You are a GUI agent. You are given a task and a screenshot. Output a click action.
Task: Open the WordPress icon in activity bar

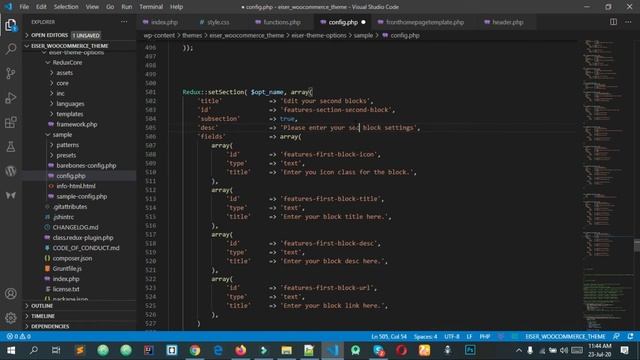(x=11, y=171)
